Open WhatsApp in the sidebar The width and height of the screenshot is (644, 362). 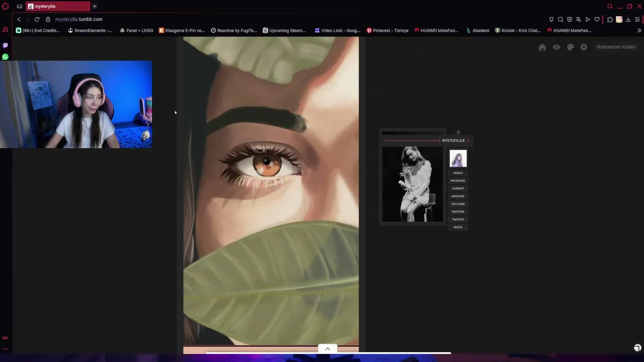(6, 57)
